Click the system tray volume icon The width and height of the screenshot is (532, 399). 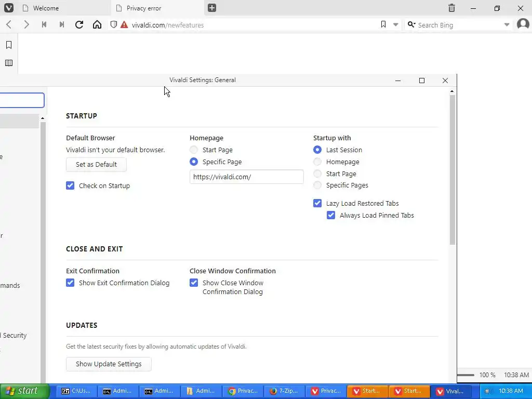pyautogui.click(x=487, y=391)
